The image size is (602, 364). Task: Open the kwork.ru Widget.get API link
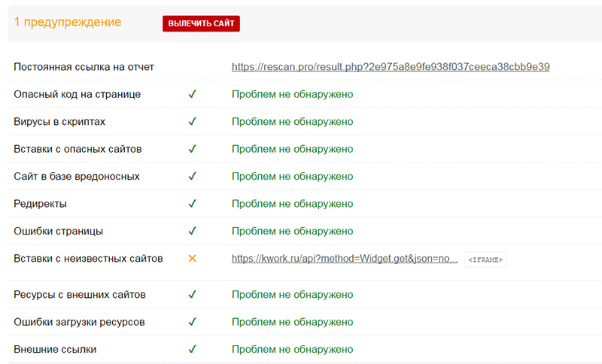(345, 259)
